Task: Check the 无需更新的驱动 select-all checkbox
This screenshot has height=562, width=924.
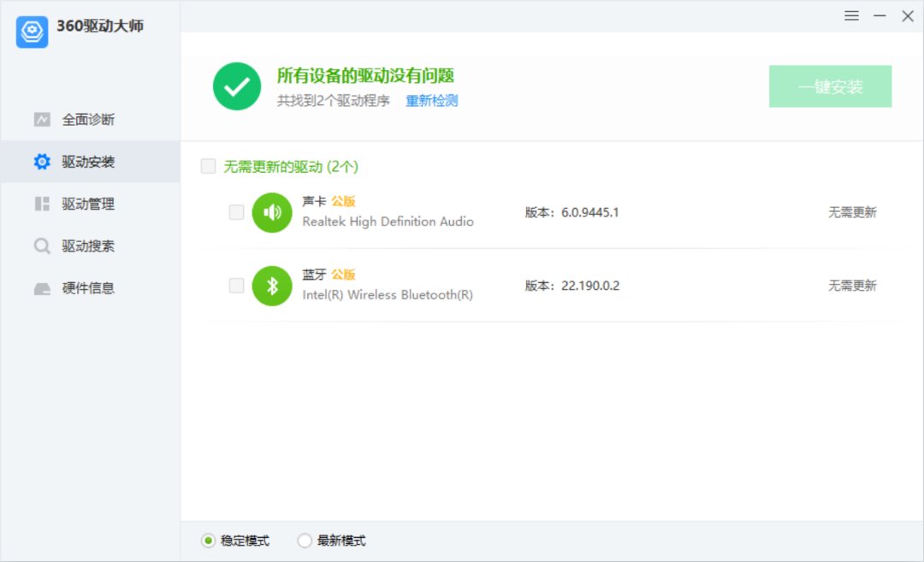Action: [208, 167]
